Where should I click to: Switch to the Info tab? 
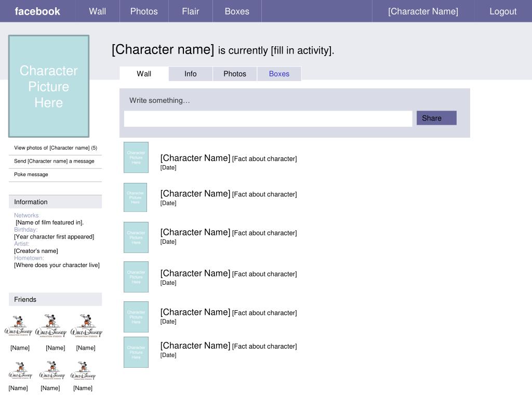[x=190, y=74]
